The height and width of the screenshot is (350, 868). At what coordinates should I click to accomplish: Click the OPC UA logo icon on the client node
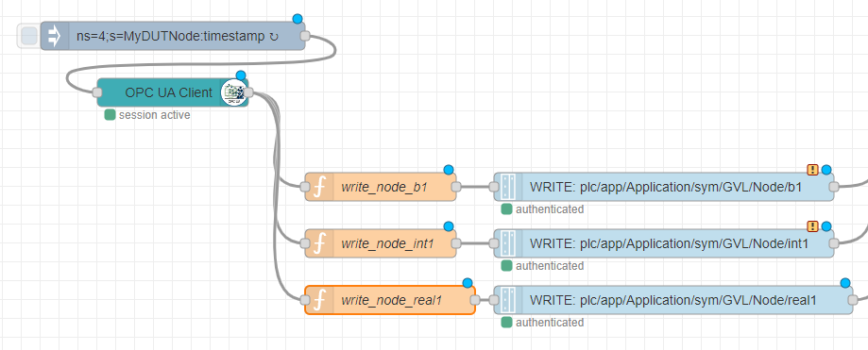[x=233, y=92]
